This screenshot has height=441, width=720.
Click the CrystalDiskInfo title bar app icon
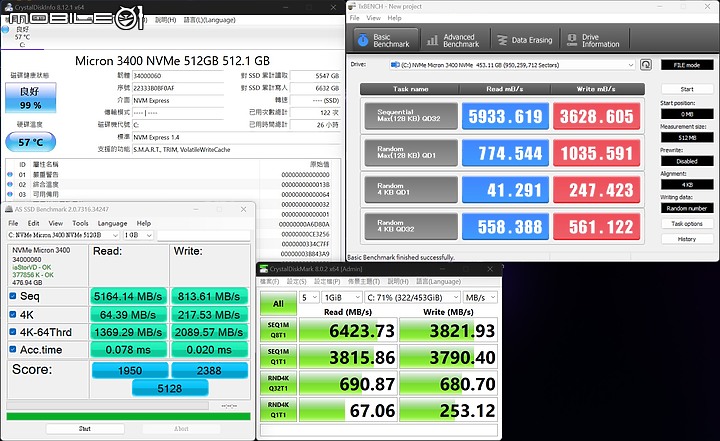click(x=8, y=7)
